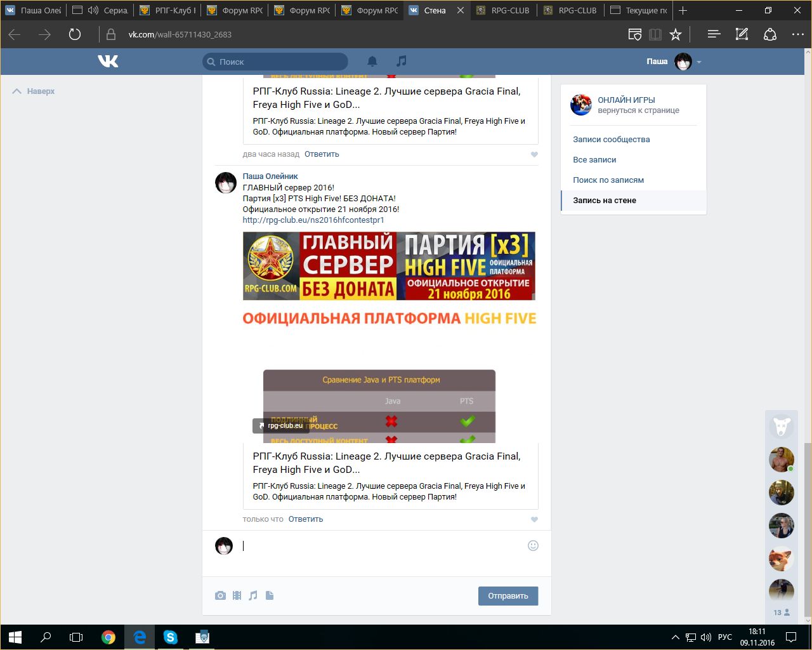Expand the Паша profile dropdown menu
This screenshot has height=650, width=812.
(699, 62)
